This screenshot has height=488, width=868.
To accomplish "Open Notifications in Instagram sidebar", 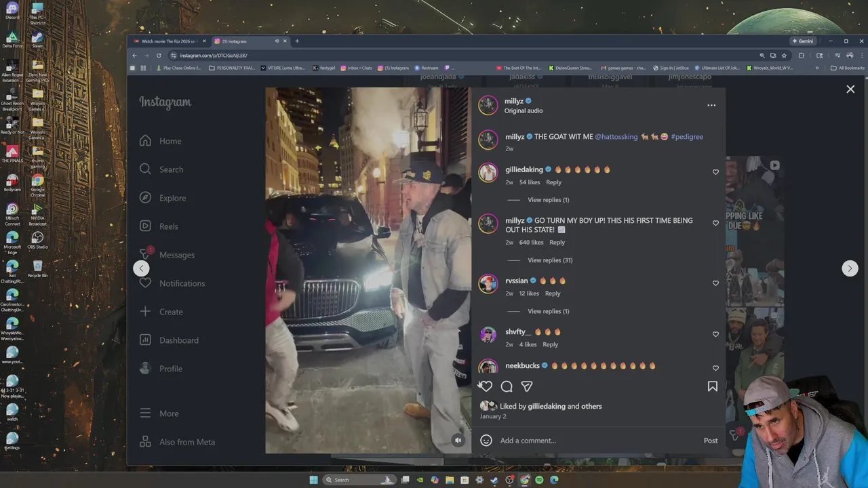I will tap(172, 283).
